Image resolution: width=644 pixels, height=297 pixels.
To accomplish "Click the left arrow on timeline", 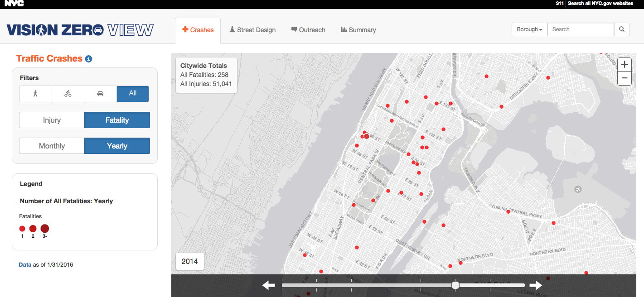I will tap(269, 285).
